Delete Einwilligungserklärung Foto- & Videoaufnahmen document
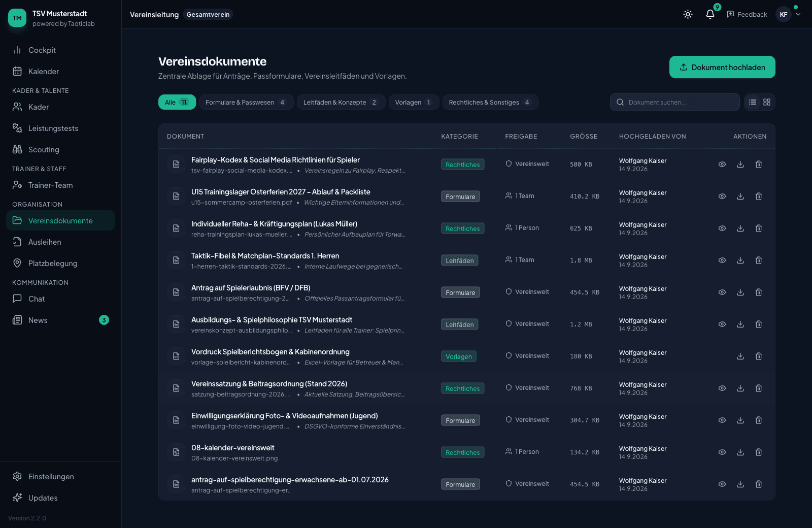This screenshot has width=812, height=528. 759,420
